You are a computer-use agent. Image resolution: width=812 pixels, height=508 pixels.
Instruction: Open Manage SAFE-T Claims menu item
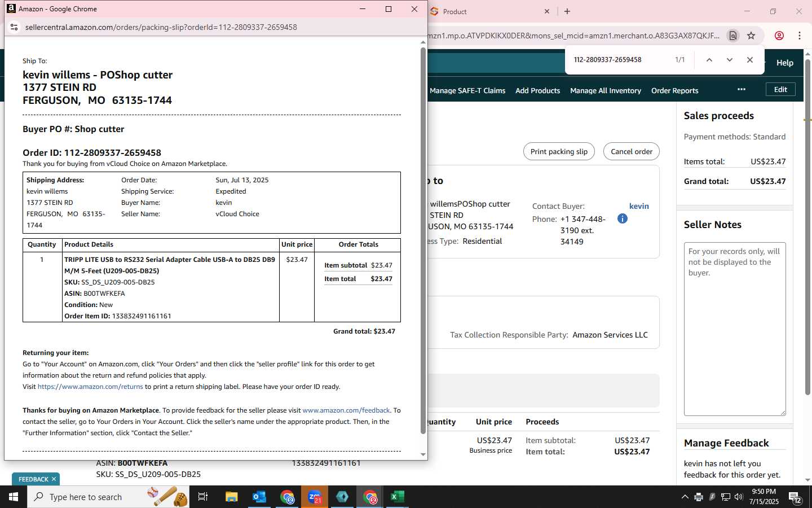click(467, 90)
